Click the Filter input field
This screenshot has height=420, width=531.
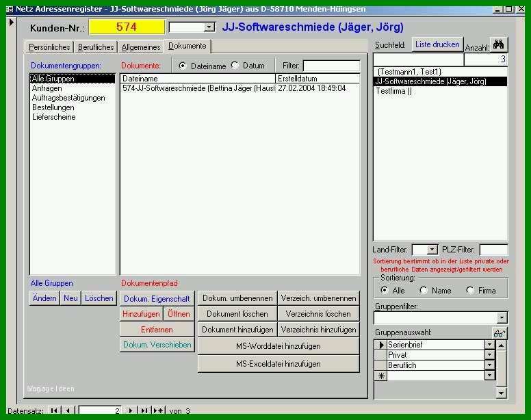pyautogui.click(x=331, y=66)
